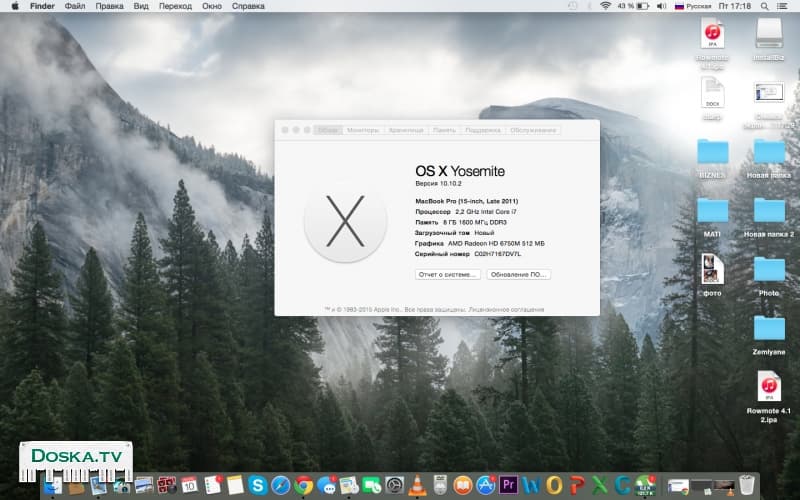Click the Отчет о системе button

pos(448,274)
